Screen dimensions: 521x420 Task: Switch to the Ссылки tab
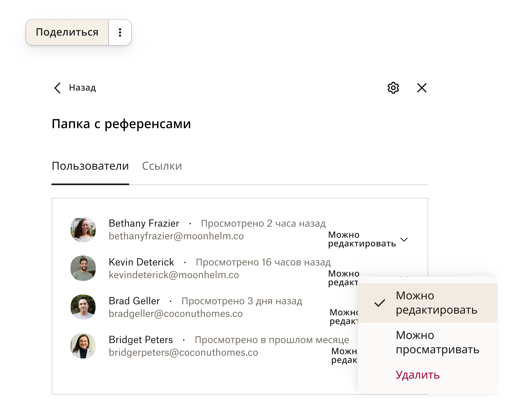(x=162, y=166)
